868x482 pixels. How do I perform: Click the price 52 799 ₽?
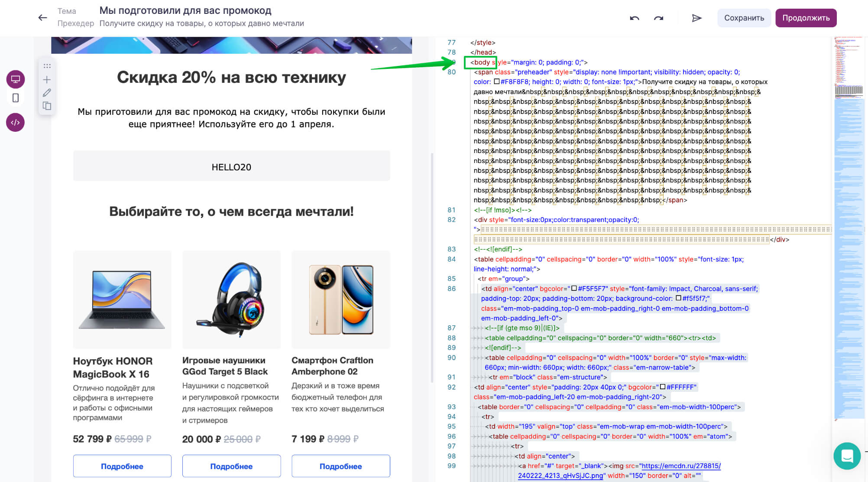(92, 439)
